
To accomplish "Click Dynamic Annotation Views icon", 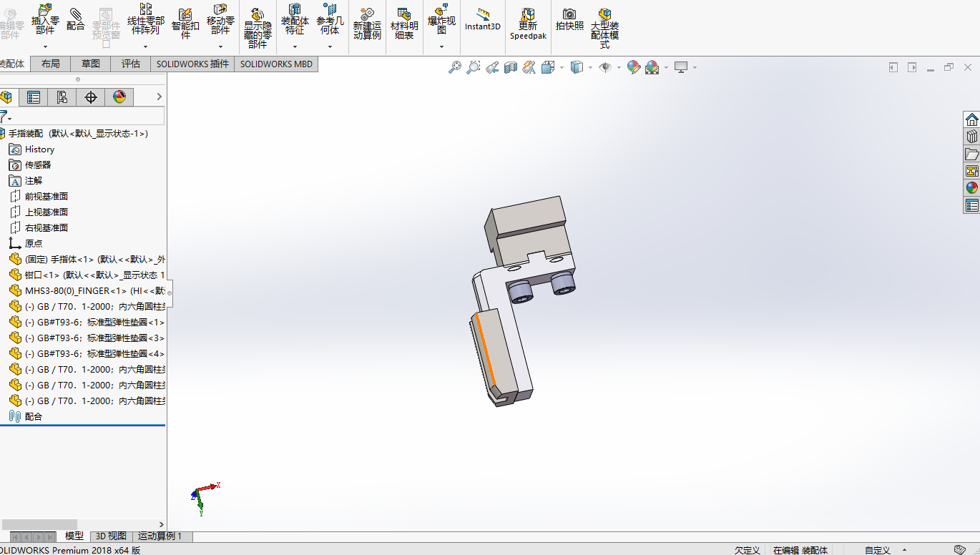I will coord(529,67).
